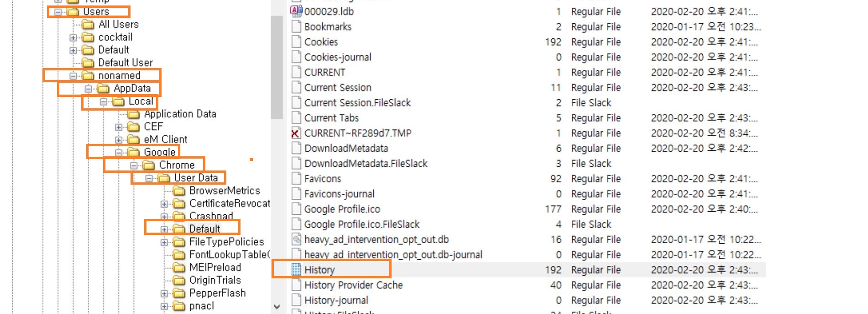
Task: Click the DownloadMetadata file icon
Action: tap(296, 148)
